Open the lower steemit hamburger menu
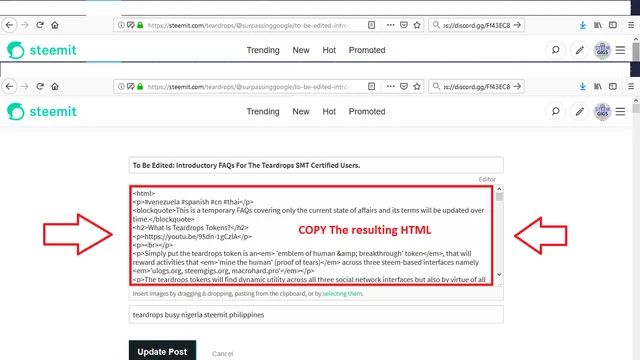This screenshot has width=640, height=360. (x=620, y=111)
